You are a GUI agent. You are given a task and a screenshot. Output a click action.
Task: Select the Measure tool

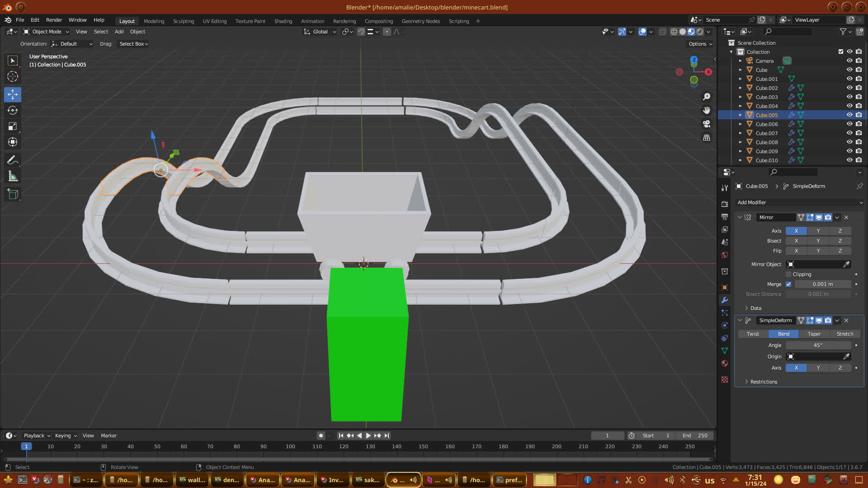tap(13, 177)
